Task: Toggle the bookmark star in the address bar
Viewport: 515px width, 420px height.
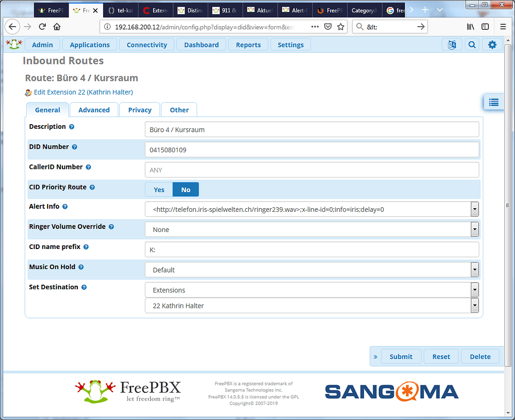Action: pos(341,27)
